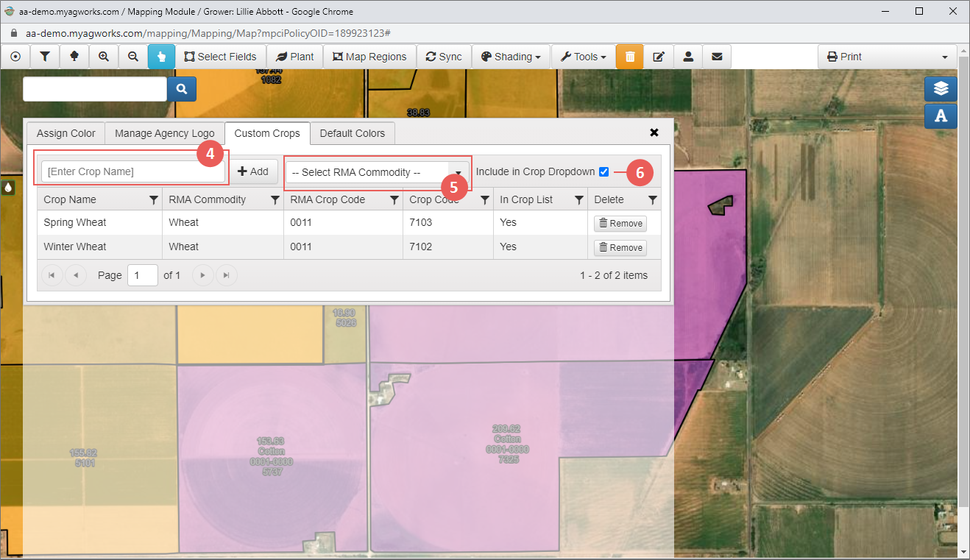Zoom out on the map
The height and width of the screenshot is (560, 970).
(133, 57)
